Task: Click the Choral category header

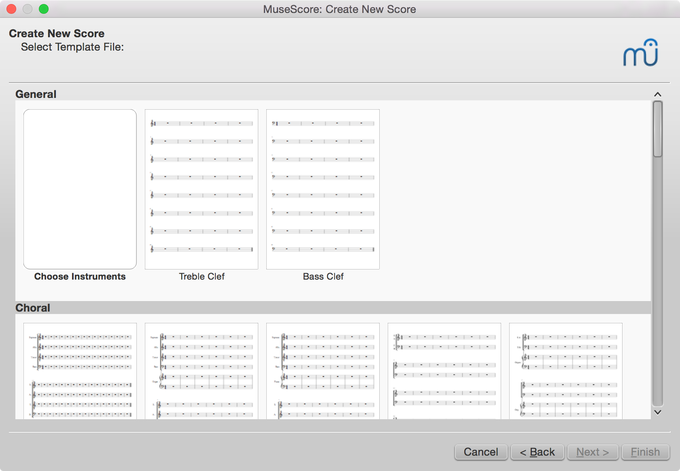Action: [x=33, y=308]
